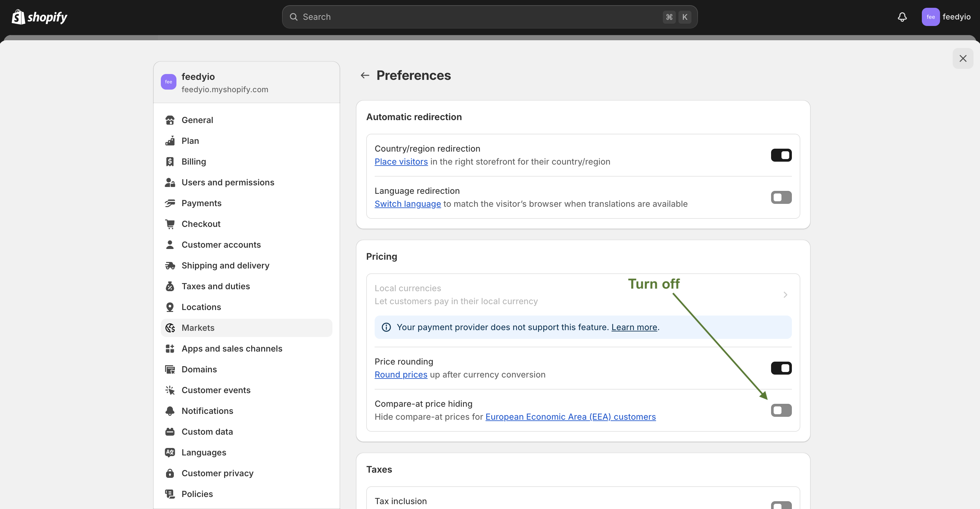The height and width of the screenshot is (509, 980).
Task: Open Payments settings
Action: (x=247, y=203)
